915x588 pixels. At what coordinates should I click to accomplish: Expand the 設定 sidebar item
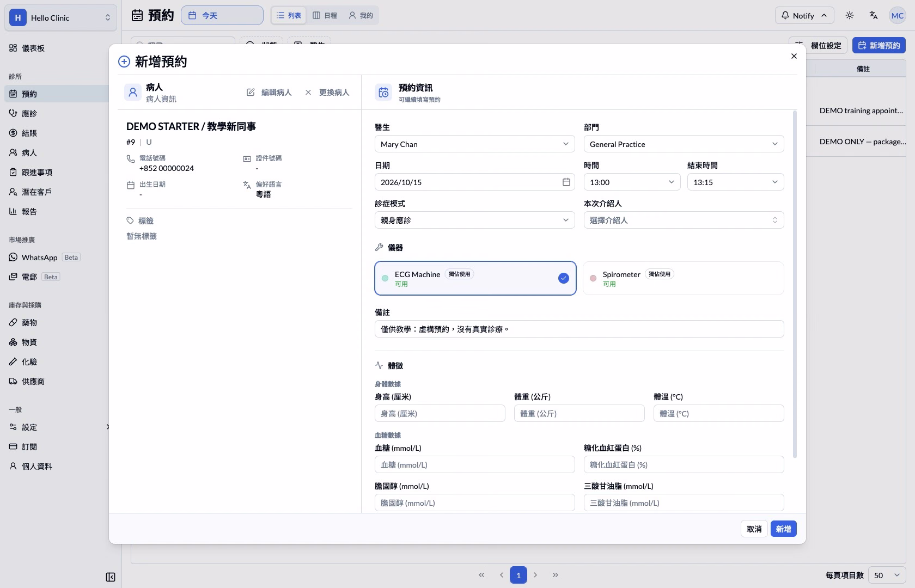pyautogui.click(x=57, y=427)
